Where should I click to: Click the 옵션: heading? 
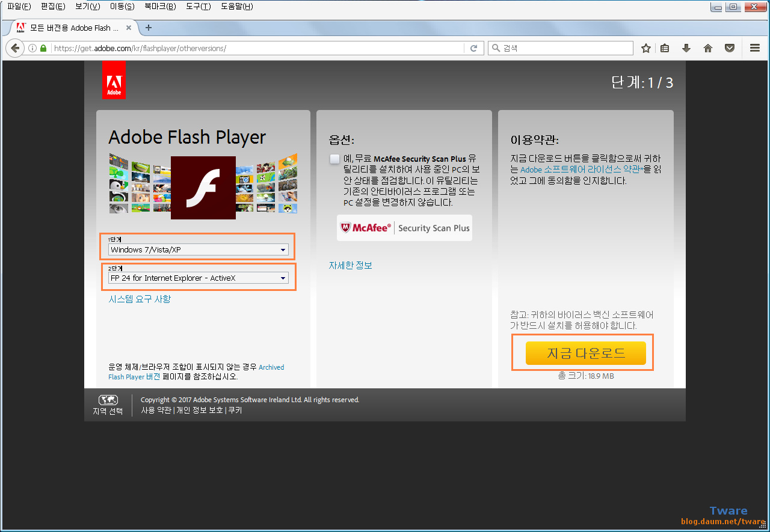click(x=342, y=140)
